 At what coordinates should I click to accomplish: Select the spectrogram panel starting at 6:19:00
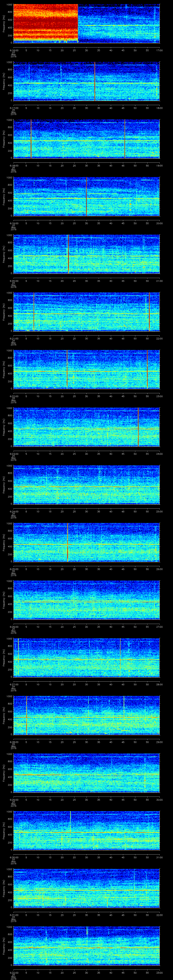tap(86, 196)
